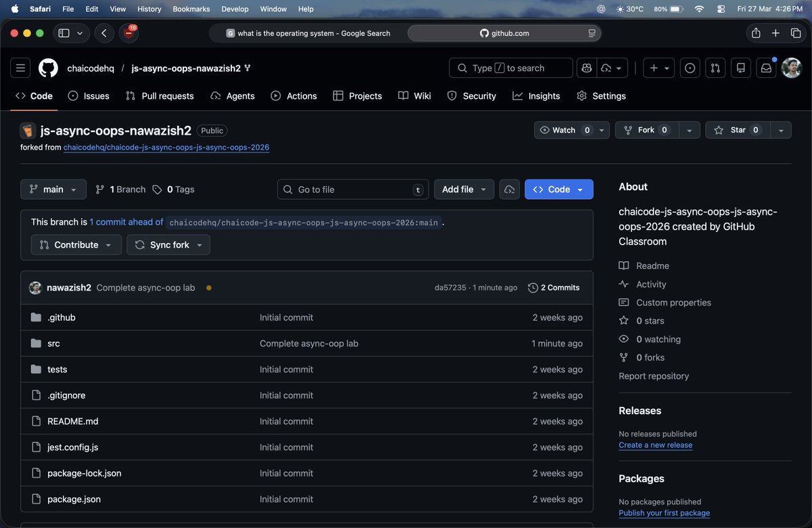Open the src folder
The width and height of the screenshot is (812, 528).
coord(53,343)
